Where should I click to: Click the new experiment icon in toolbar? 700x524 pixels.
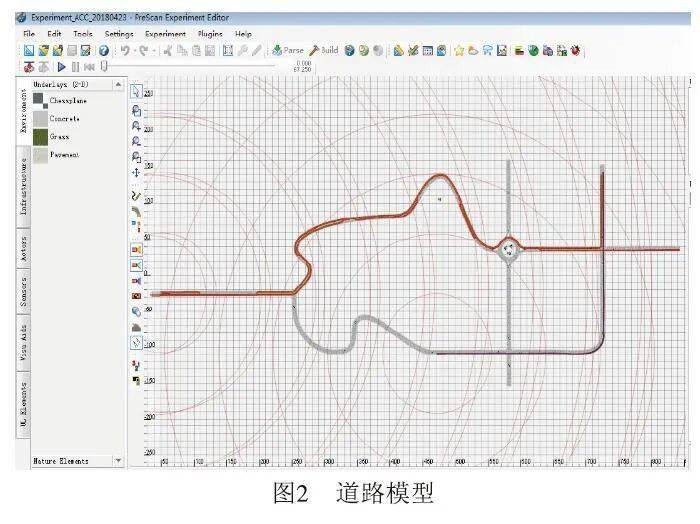click(x=29, y=50)
